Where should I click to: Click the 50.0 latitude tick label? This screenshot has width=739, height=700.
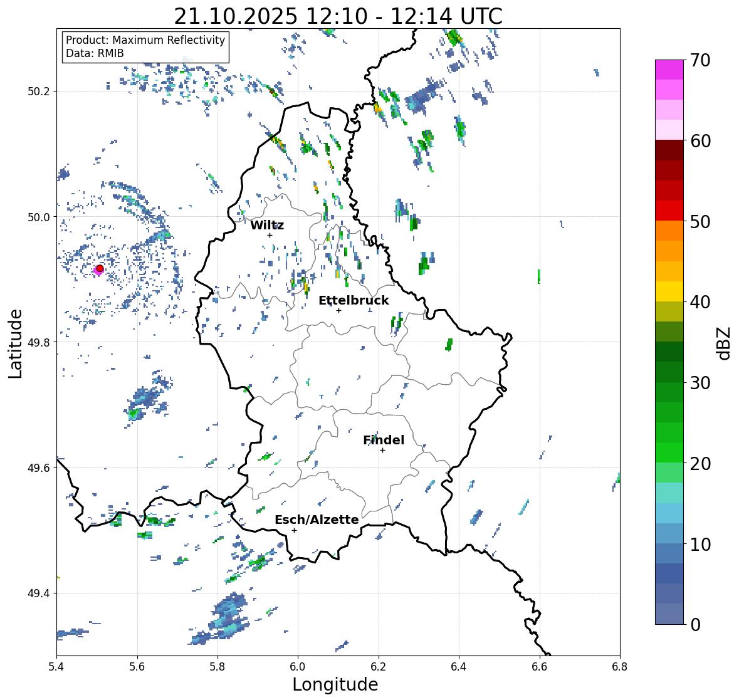pyautogui.click(x=39, y=217)
